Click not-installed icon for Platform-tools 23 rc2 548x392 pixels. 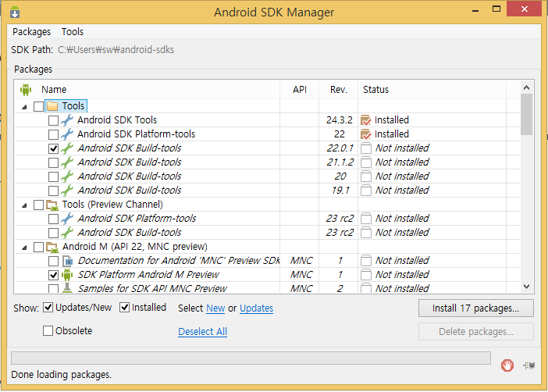point(366,219)
